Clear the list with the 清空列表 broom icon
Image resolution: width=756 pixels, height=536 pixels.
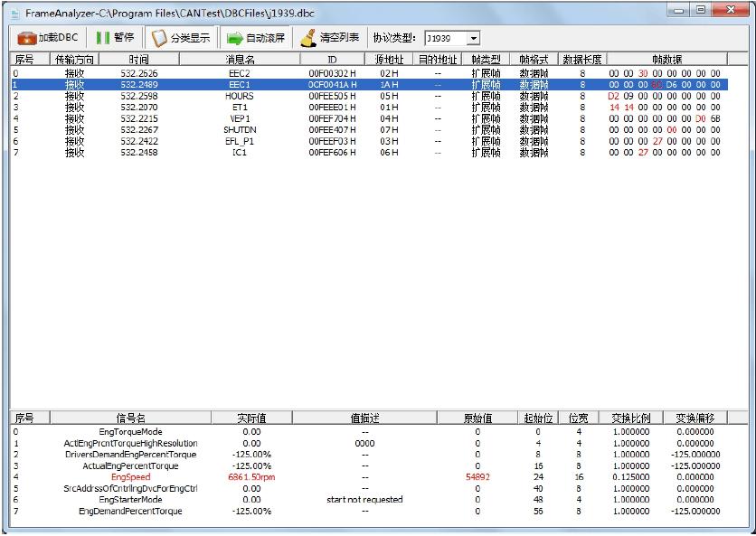pyautogui.click(x=308, y=39)
